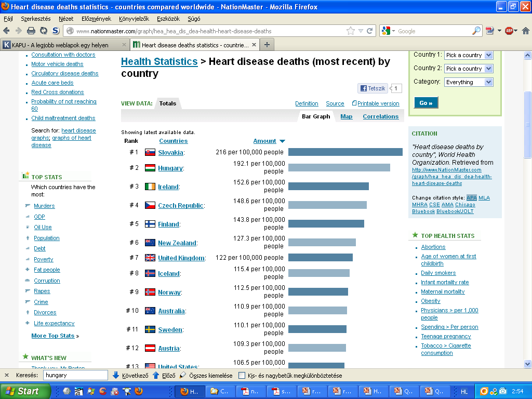Open Fájl menu
Image resolution: width=532 pixels, height=399 pixels.
coord(8,19)
